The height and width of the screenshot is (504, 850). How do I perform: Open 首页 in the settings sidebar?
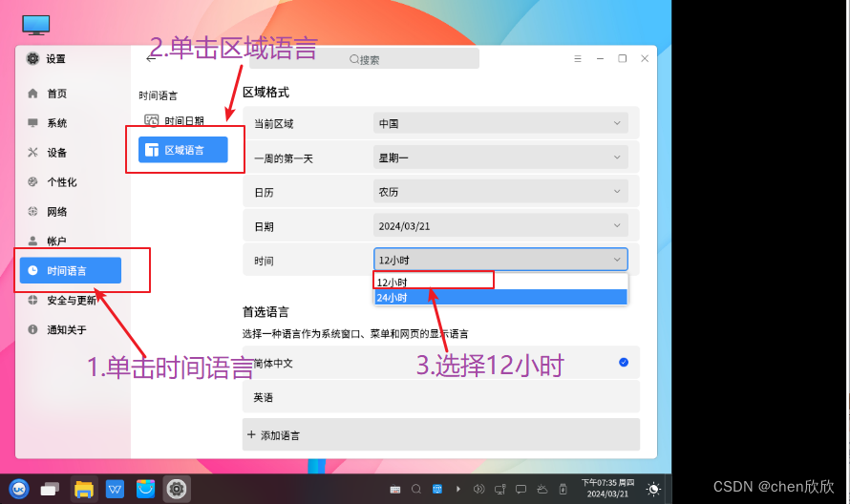pos(57,94)
